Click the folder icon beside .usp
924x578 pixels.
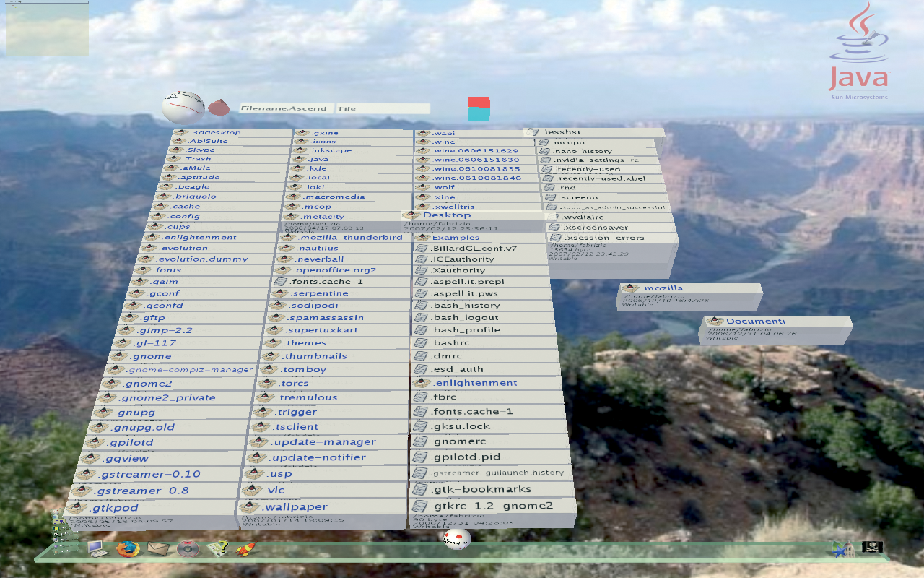pyautogui.click(x=256, y=474)
